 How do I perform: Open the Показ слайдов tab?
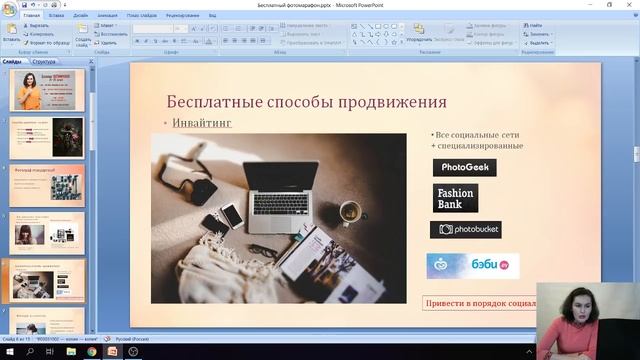[142, 16]
